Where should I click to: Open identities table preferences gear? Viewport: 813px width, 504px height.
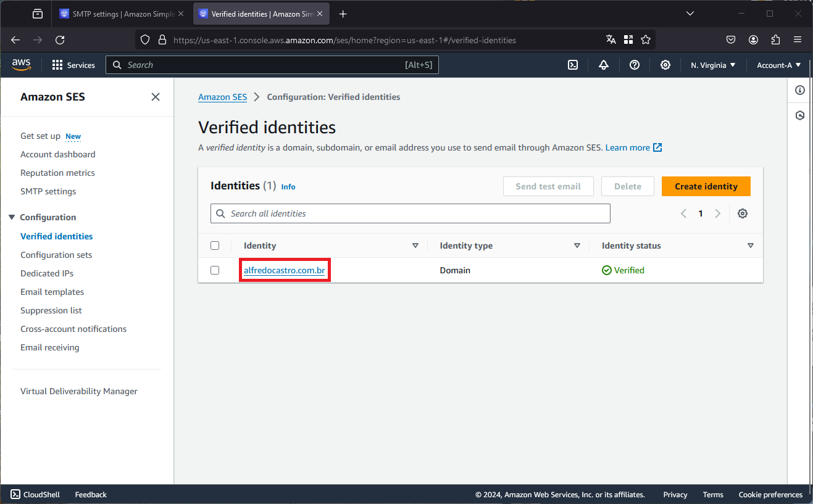(x=743, y=213)
